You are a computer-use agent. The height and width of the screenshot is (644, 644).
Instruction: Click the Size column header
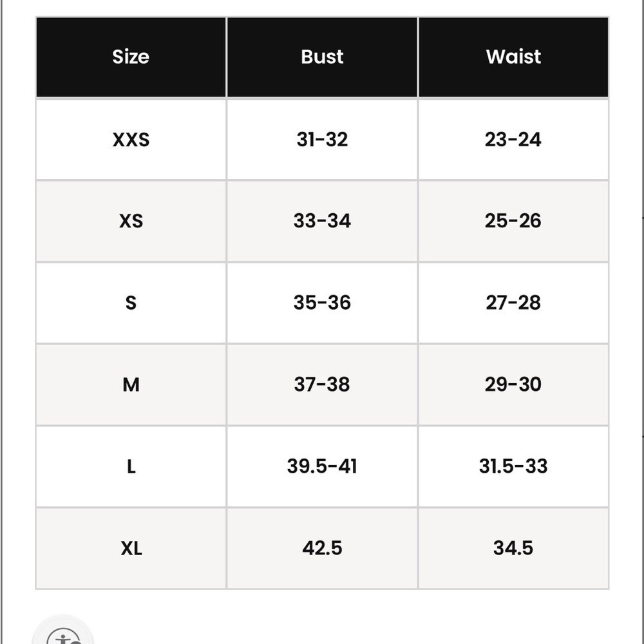131,57
